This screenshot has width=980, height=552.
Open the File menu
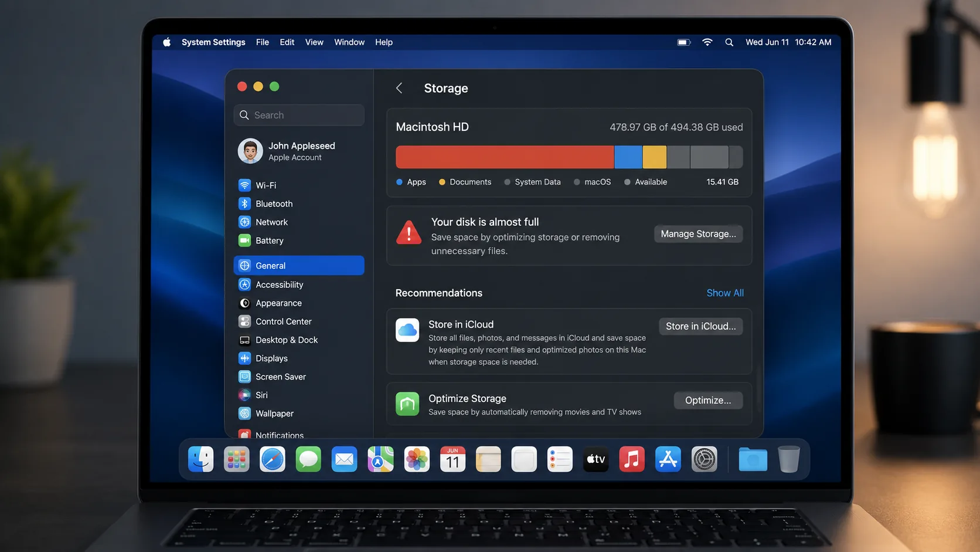point(263,42)
